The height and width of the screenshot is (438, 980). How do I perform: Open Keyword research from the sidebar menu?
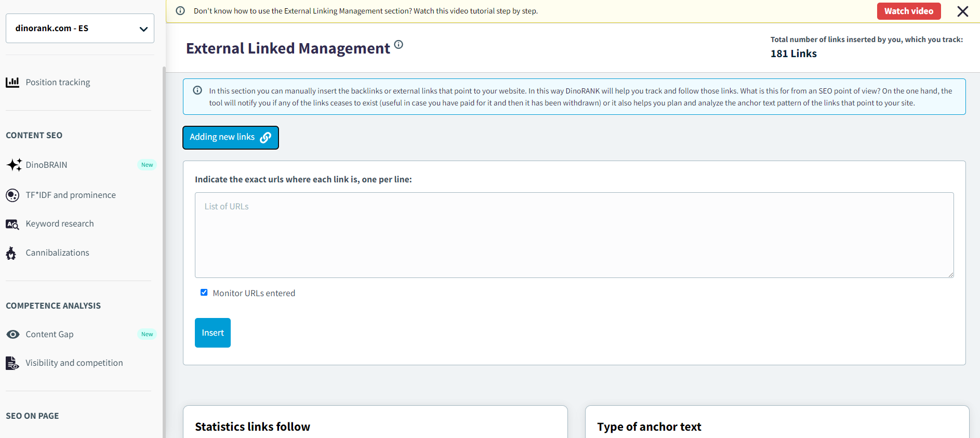point(60,224)
